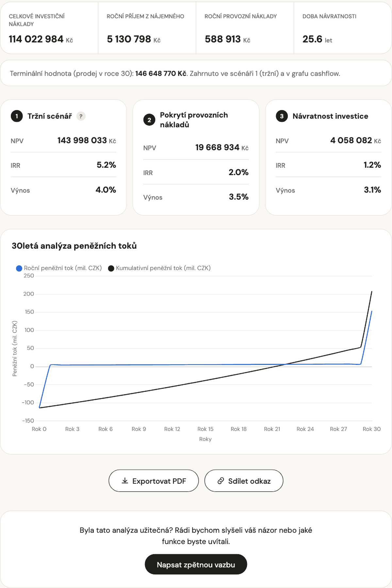Select the total investment value 114 022 984

pos(36,39)
